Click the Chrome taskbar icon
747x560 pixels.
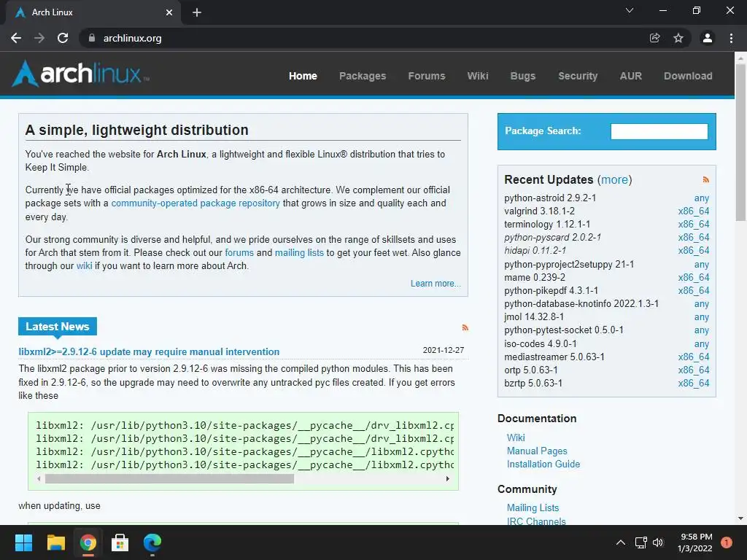pyautogui.click(x=88, y=542)
